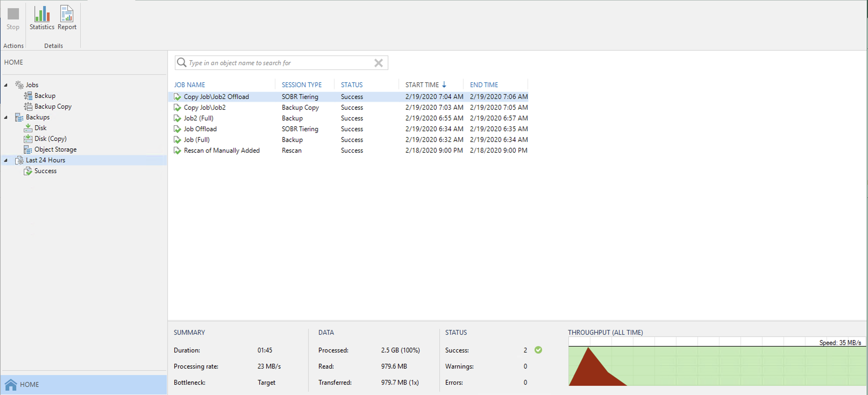Open the Statistics chart icon
The width and height of the screenshot is (868, 395).
[x=42, y=13]
